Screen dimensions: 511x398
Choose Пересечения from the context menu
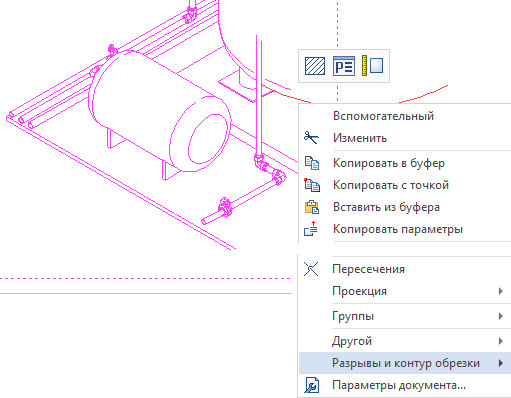(x=405, y=269)
